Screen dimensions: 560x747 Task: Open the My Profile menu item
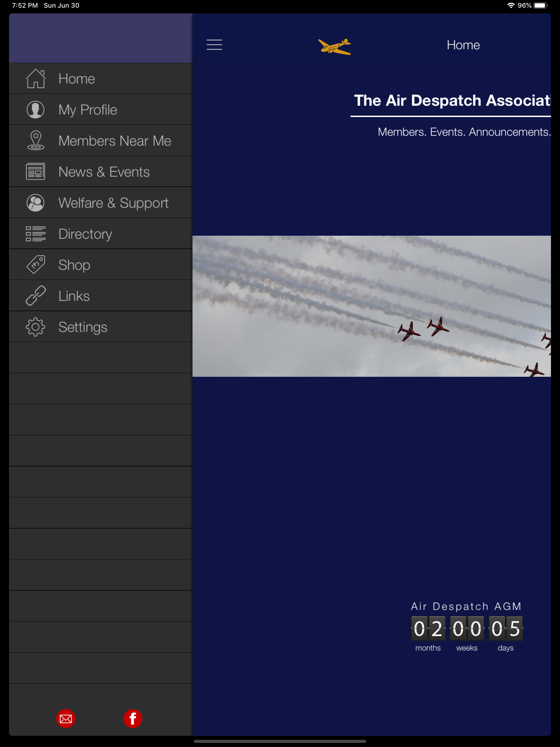click(101, 109)
